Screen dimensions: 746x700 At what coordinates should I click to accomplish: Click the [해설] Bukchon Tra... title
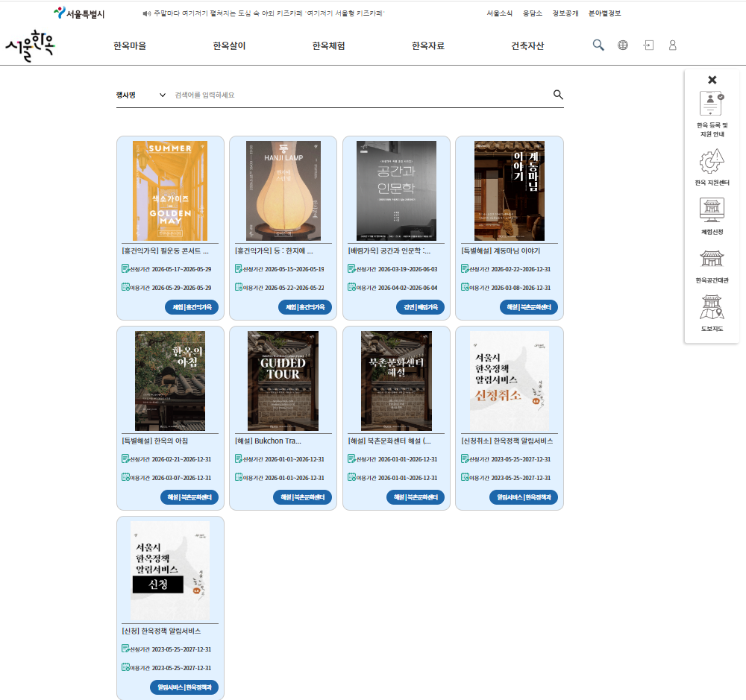[268, 441]
